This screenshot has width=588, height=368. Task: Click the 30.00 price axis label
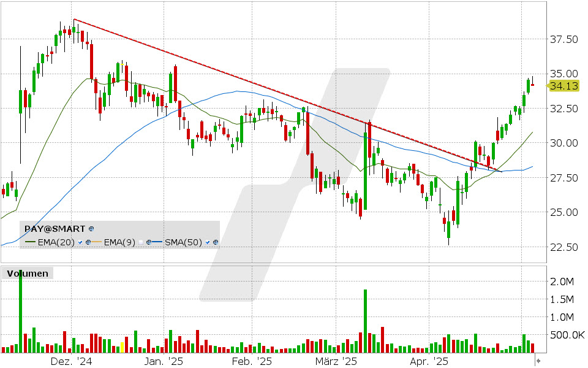coord(563,143)
